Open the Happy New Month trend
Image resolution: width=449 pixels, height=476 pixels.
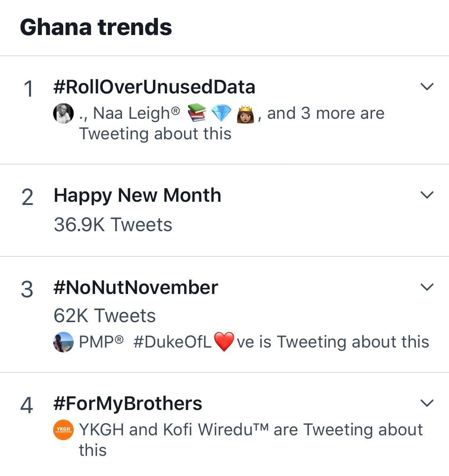click(x=137, y=195)
